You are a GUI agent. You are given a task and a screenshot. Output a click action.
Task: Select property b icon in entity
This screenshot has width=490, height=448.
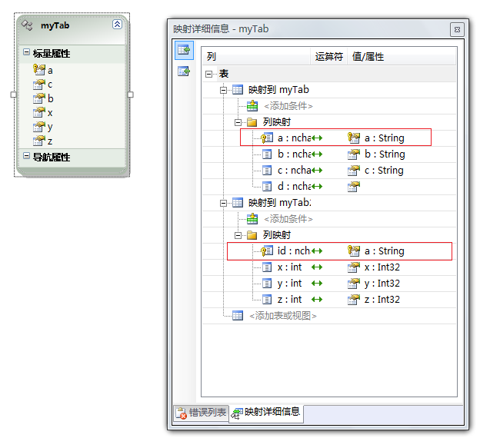click(x=39, y=98)
